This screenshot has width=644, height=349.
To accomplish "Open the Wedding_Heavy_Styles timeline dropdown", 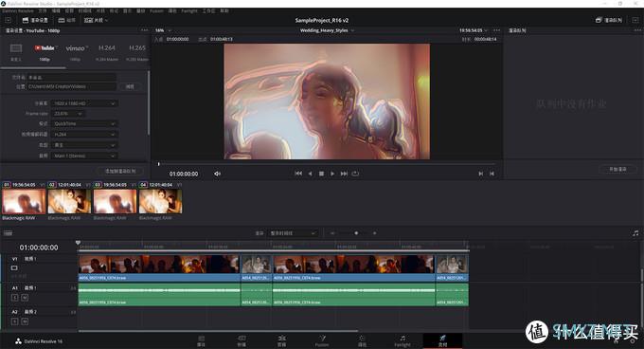I will coord(327,30).
